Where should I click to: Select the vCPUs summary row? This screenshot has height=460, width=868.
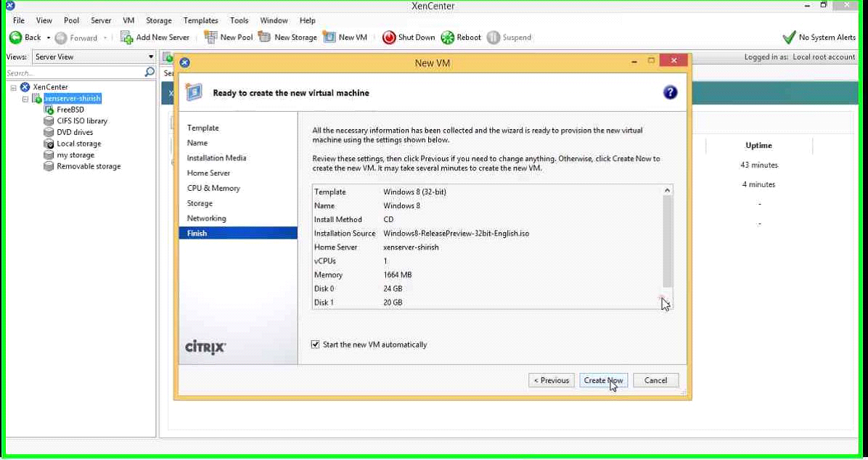coord(487,260)
